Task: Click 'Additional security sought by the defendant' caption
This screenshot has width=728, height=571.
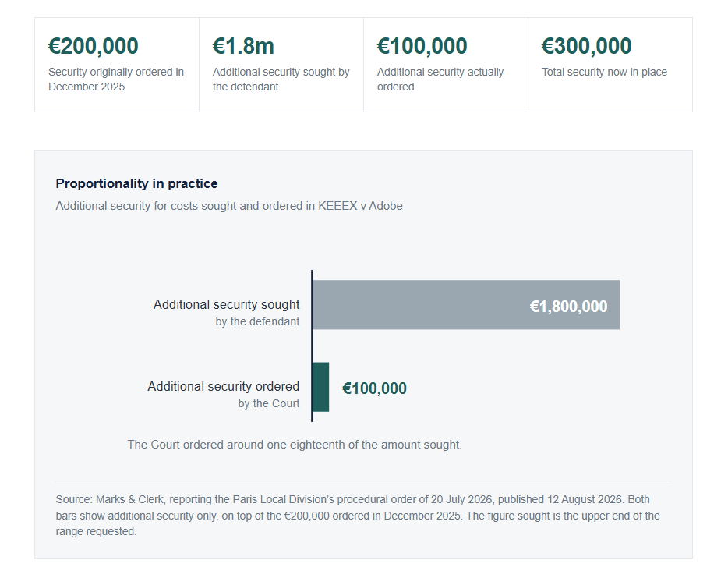Action: pyautogui.click(x=281, y=80)
